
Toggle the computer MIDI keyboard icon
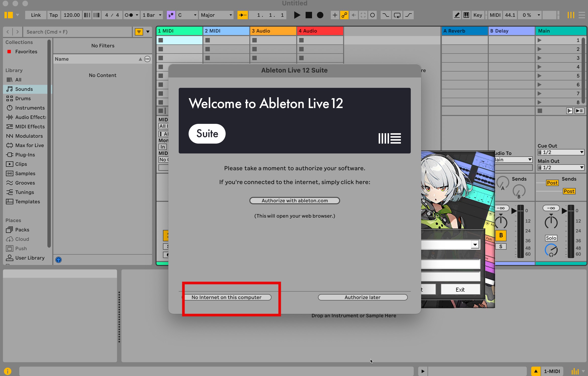[x=466, y=15]
